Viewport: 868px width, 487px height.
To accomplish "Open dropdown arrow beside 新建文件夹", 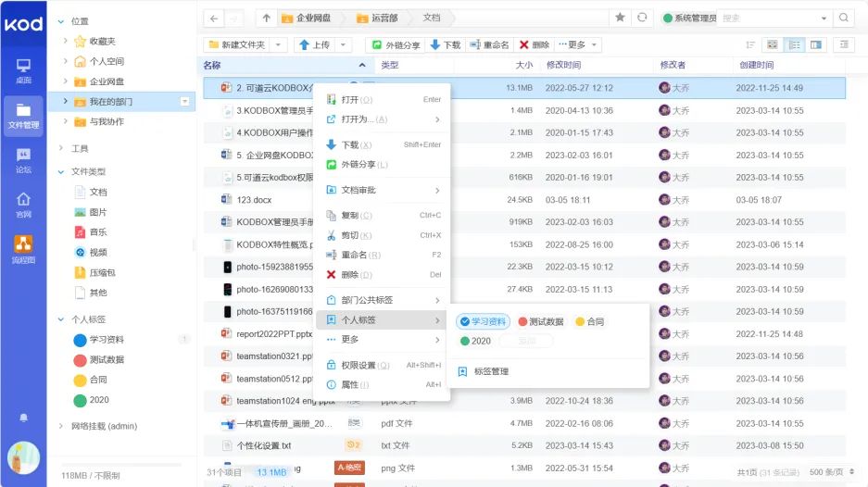I will tap(279, 44).
